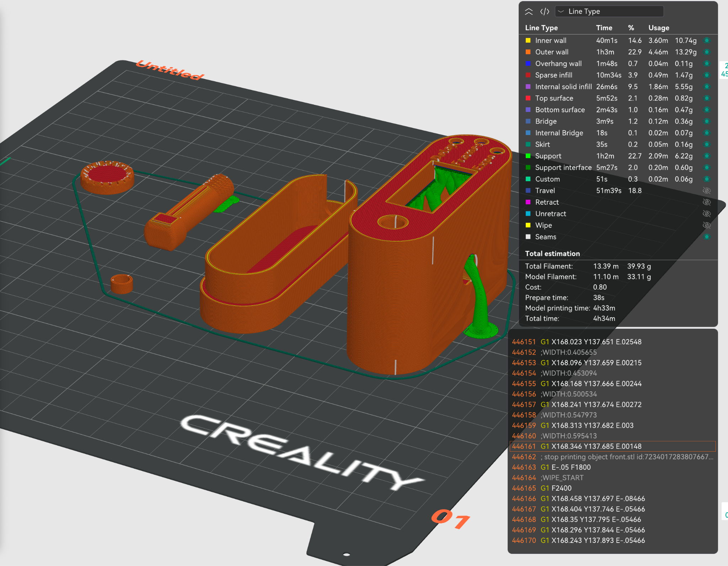Click the Top surface row label
Screen dimensions: 728x566
[554, 98]
